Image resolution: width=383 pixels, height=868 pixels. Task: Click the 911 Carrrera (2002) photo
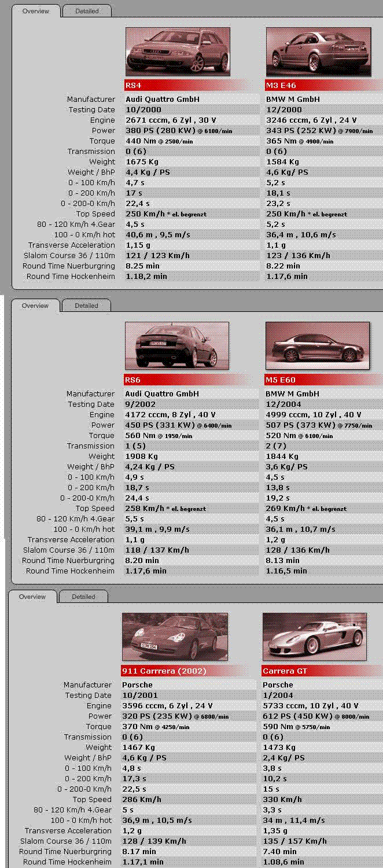(175, 637)
